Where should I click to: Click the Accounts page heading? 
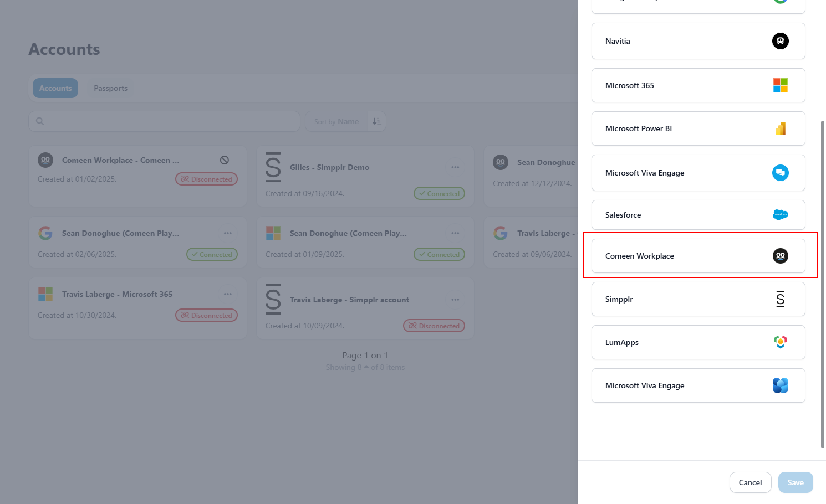point(64,49)
